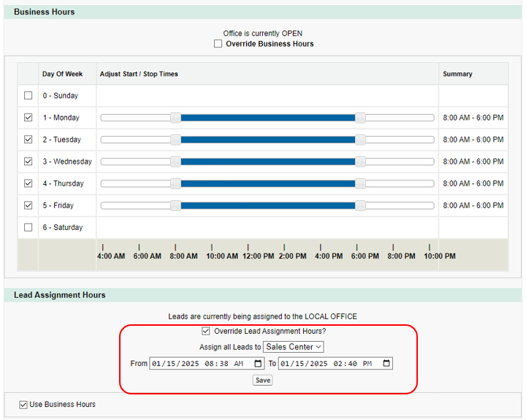This screenshot has width=526, height=420.
Task: Click the From date-time input field
Action: [x=206, y=363]
